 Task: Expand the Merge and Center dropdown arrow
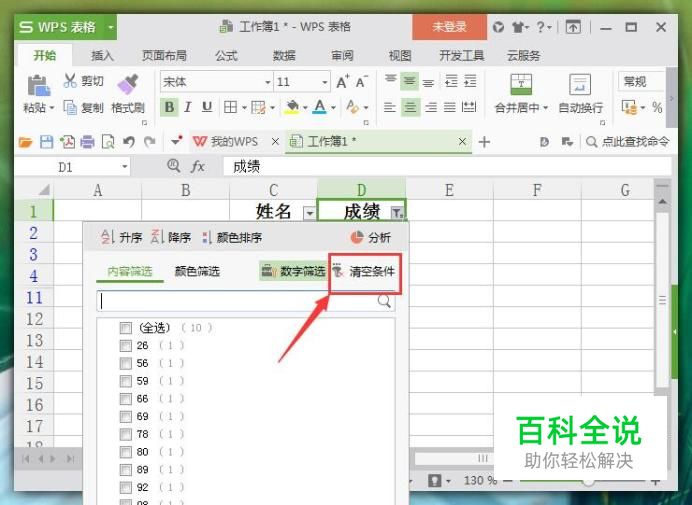[545, 108]
